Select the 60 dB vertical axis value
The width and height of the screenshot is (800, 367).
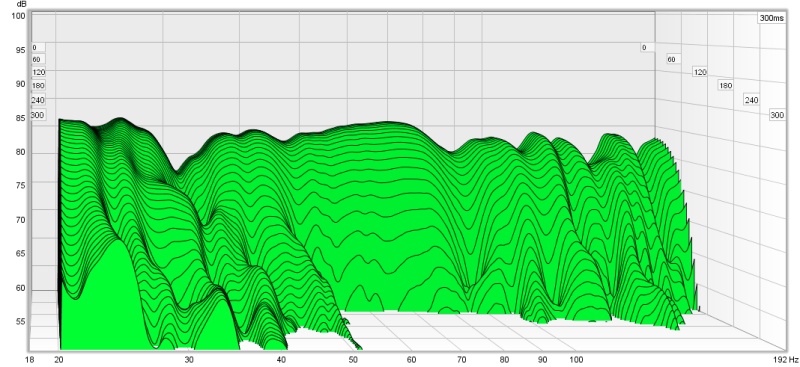(x=20, y=288)
